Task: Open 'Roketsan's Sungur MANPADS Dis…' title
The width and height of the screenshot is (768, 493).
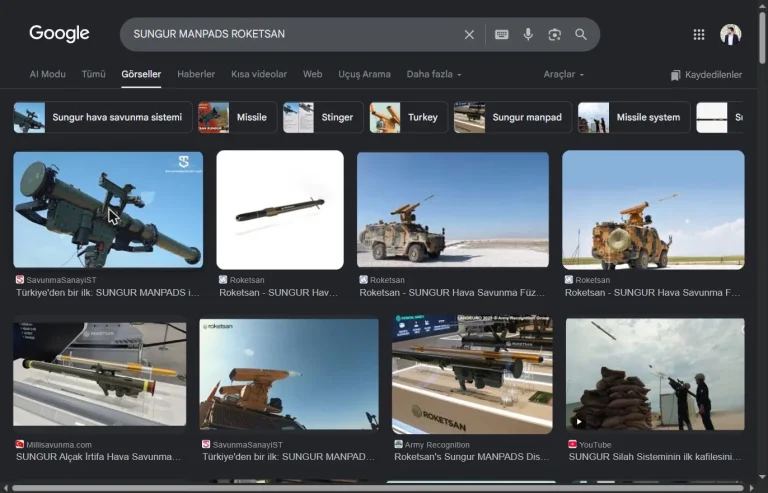Action: click(472, 457)
